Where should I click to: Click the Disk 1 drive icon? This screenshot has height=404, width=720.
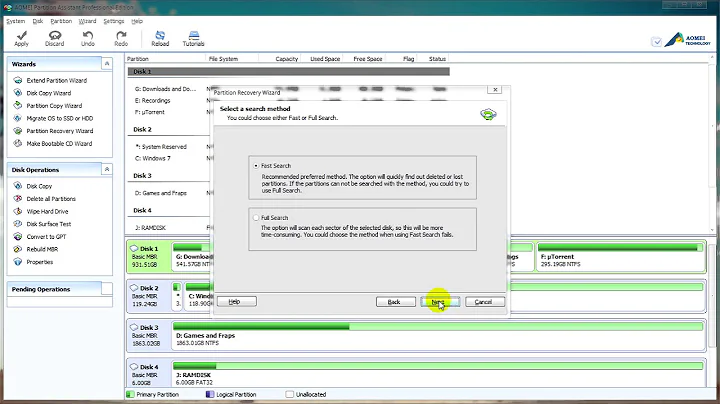(x=134, y=248)
